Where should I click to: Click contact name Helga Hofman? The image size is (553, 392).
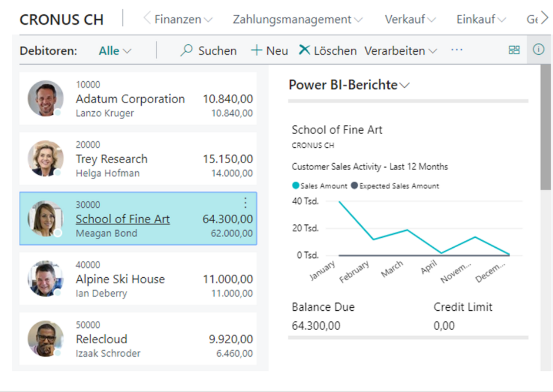(x=108, y=173)
